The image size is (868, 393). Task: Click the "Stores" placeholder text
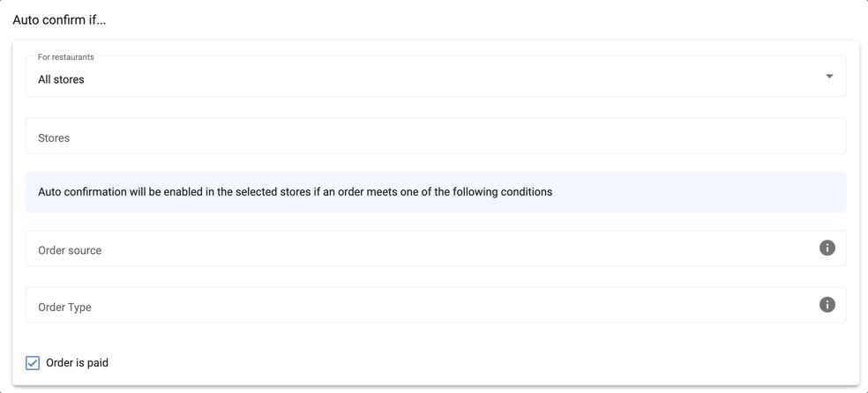pos(54,138)
